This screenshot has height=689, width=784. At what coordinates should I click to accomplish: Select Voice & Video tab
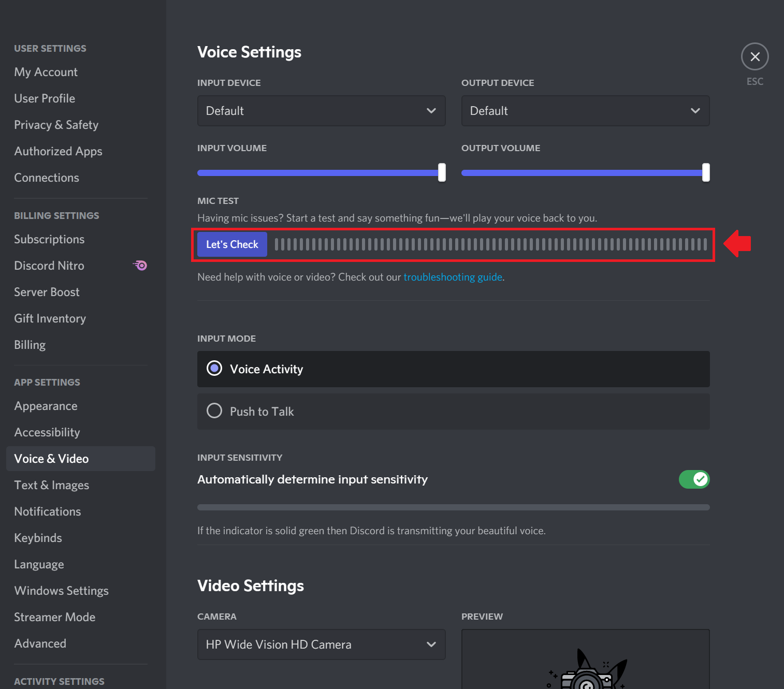click(x=81, y=459)
